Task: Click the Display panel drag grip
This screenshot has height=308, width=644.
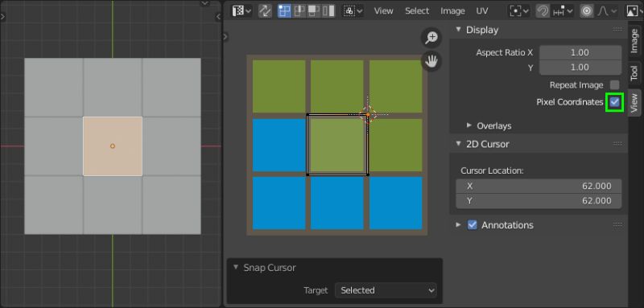Action: coord(617,30)
